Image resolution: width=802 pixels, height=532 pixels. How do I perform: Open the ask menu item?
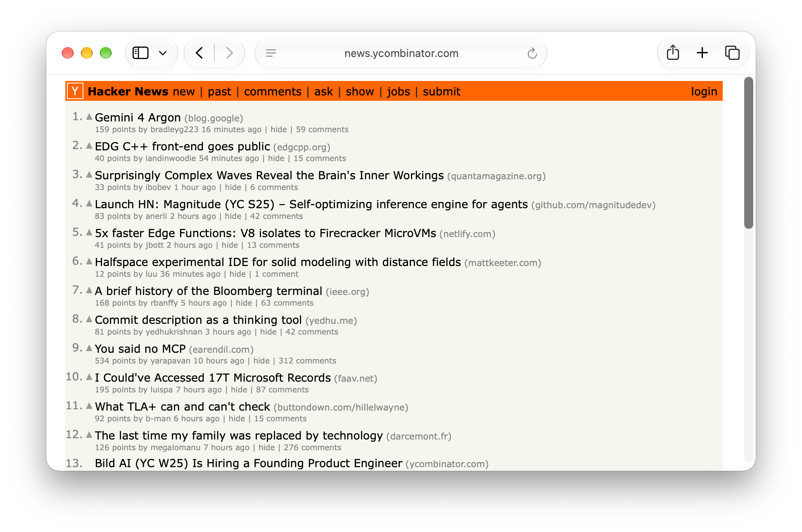[323, 92]
